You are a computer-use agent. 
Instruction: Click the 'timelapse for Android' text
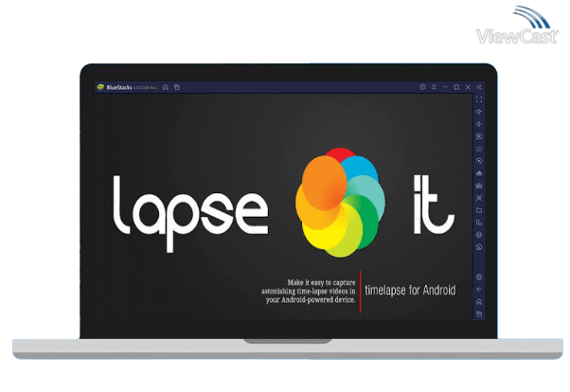410,290
